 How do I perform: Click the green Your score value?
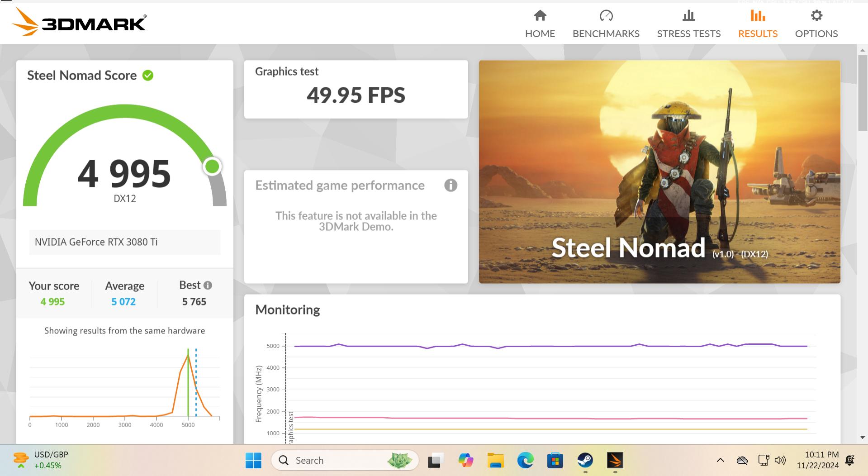tap(52, 302)
